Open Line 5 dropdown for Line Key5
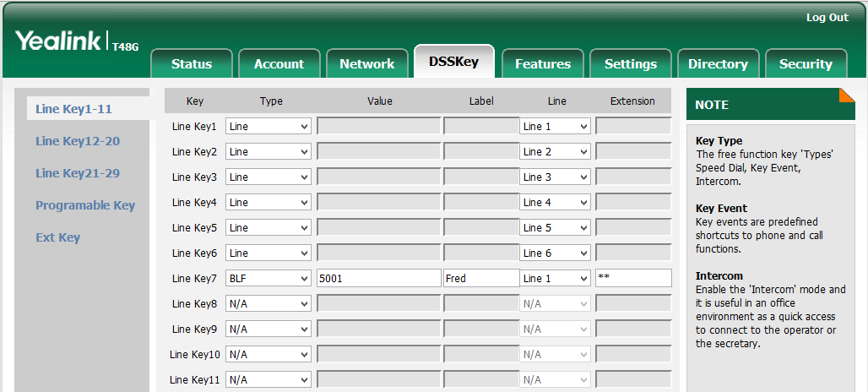Screen dimensions: 868x392 click(x=556, y=227)
